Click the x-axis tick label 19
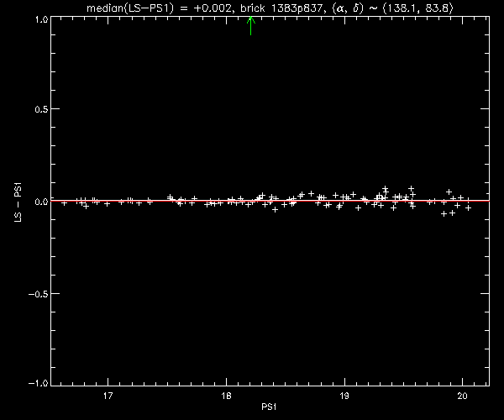 click(344, 396)
